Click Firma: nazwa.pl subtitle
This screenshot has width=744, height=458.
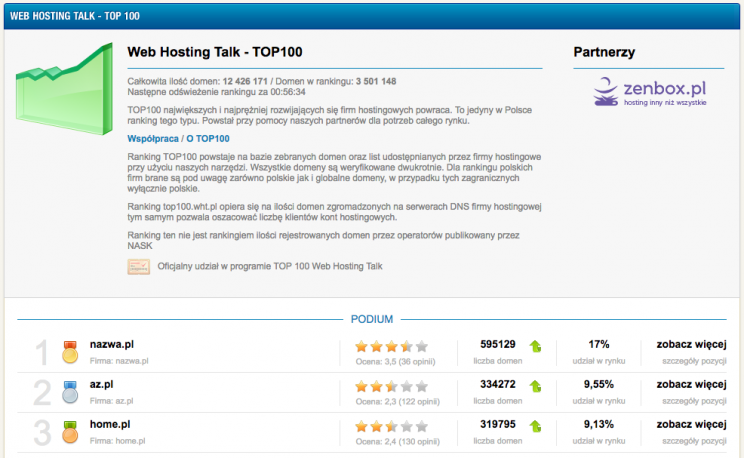tap(119, 361)
